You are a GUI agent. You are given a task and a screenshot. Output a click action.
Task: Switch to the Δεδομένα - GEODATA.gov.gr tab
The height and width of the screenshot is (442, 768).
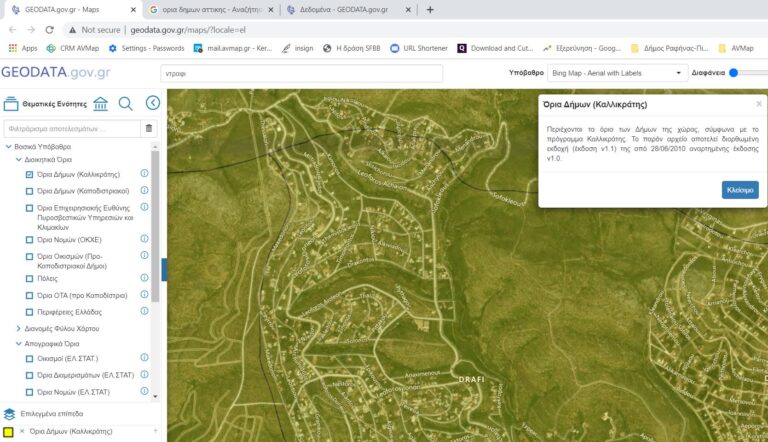(336, 9)
